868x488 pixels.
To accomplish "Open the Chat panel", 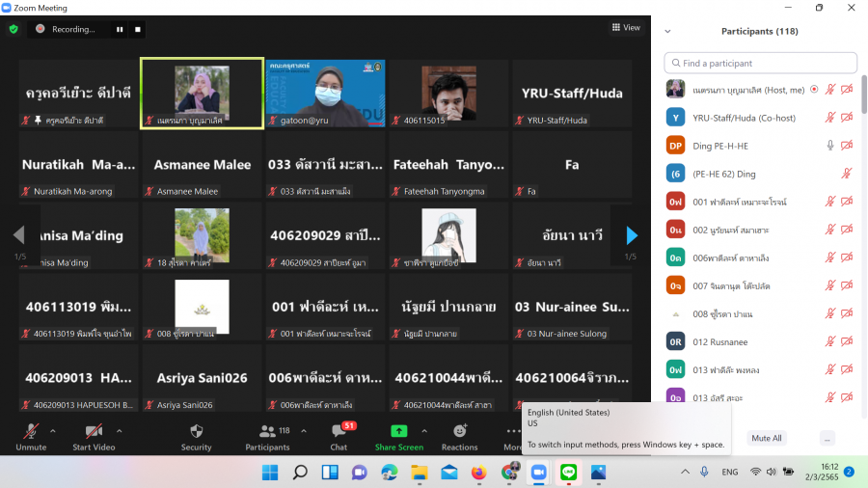I will point(339,436).
